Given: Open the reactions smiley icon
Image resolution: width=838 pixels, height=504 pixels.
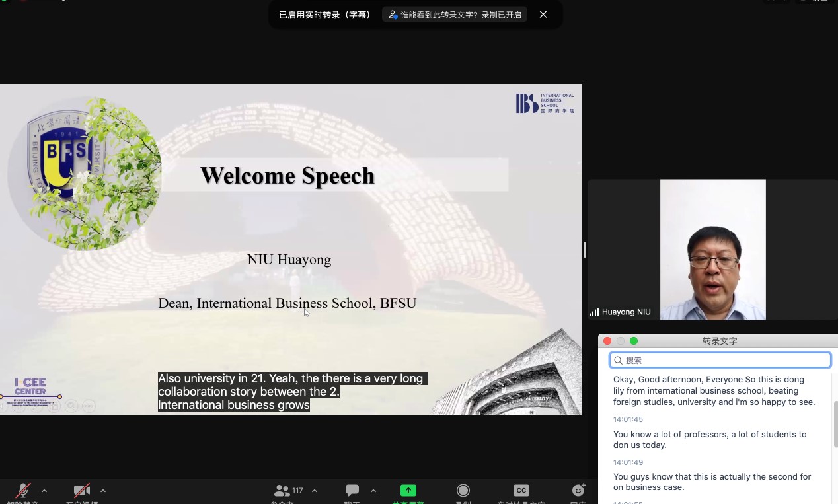Looking at the screenshot, I should click(578, 490).
